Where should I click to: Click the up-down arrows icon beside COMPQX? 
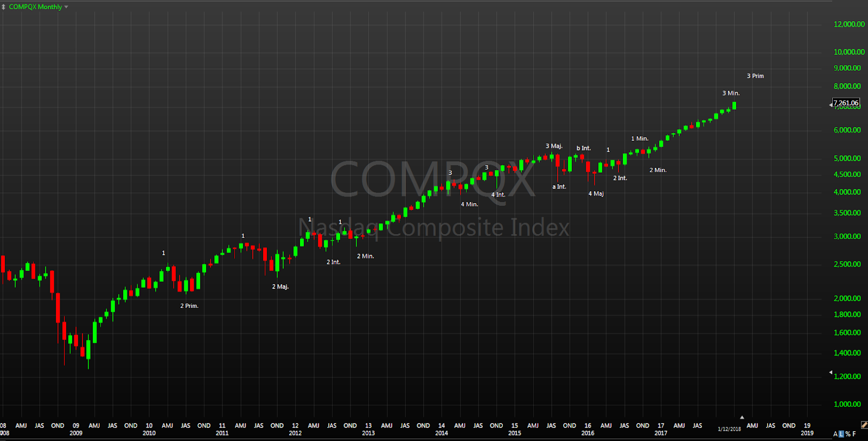[3, 7]
